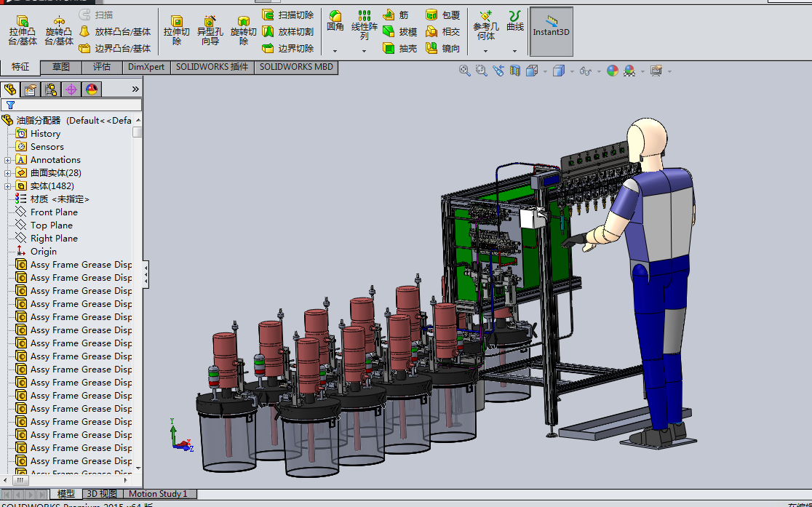Open the Section View tool

click(515, 71)
